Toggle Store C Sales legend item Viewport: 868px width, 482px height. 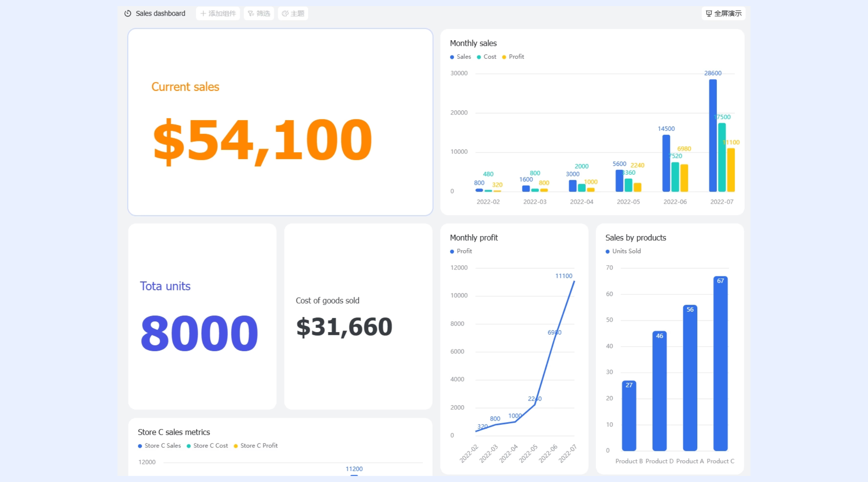(160, 445)
